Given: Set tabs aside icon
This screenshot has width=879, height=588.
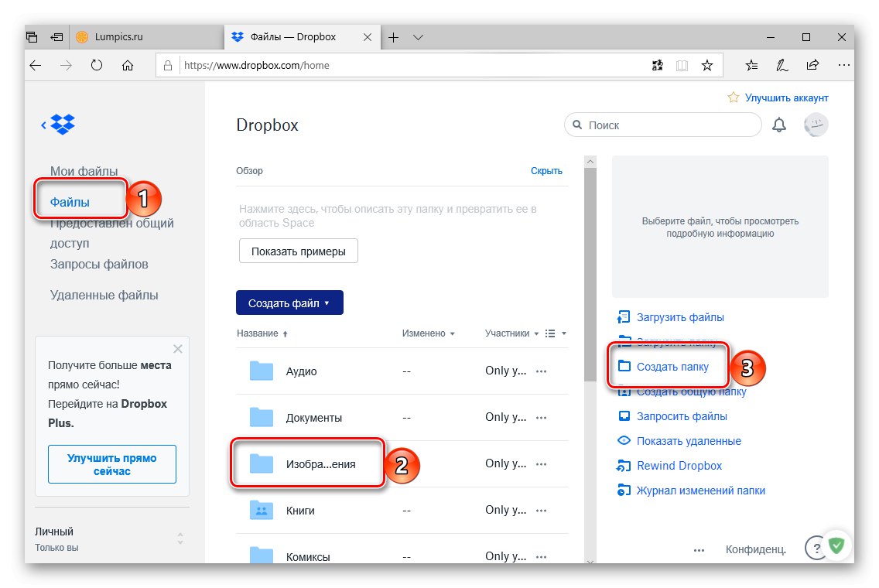Looking at the screenshot, I should point(56,38).
